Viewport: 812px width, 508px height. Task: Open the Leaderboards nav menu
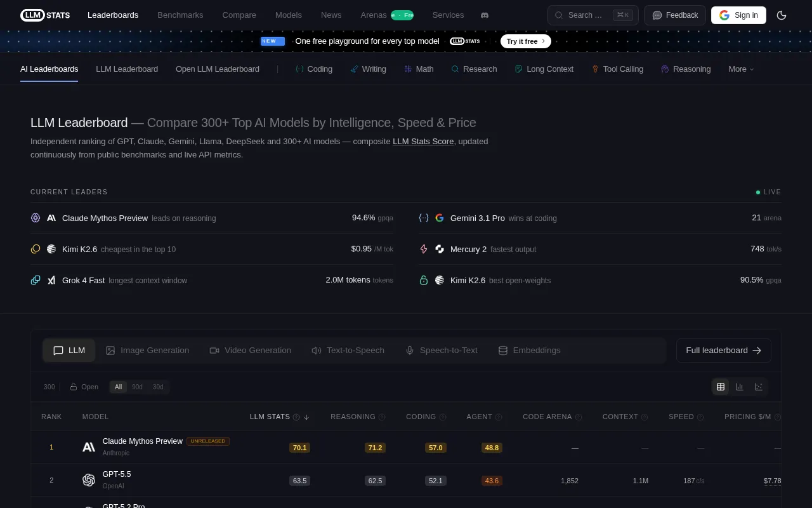click(x=113, y=15)
